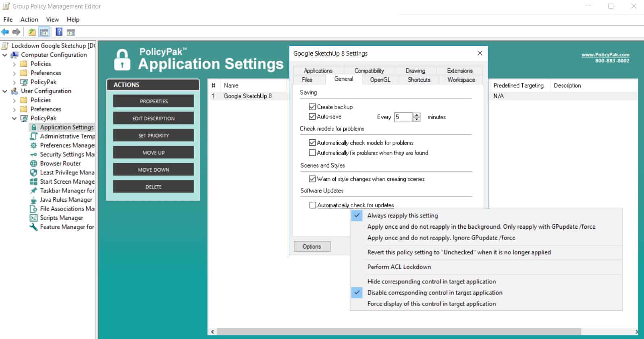Screen dimensions: 644x339
Task: Open the File menu
Action: click(8, 19)
